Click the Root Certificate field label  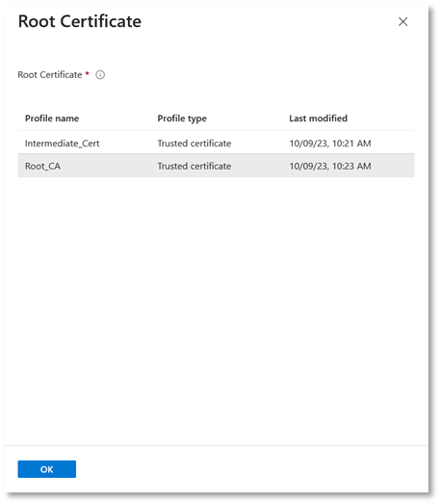tap(50, 75)
